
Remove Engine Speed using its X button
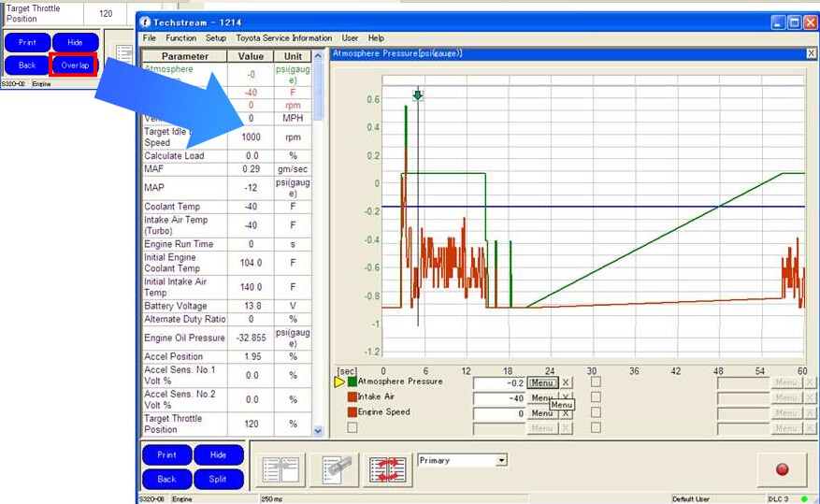pos(566,413)
